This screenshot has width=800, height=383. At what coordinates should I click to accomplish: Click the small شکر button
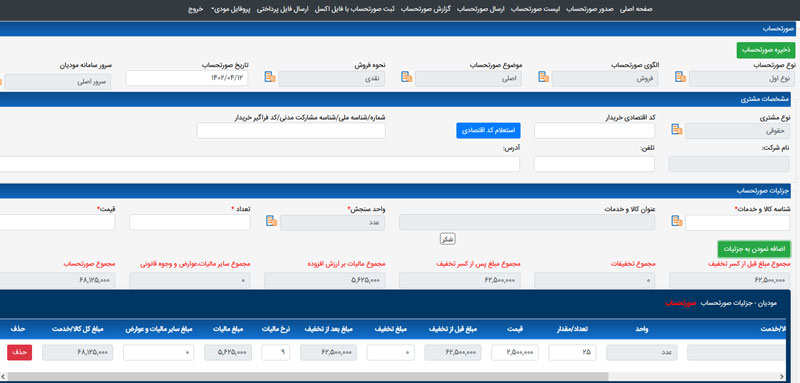(x=447, y=239)
